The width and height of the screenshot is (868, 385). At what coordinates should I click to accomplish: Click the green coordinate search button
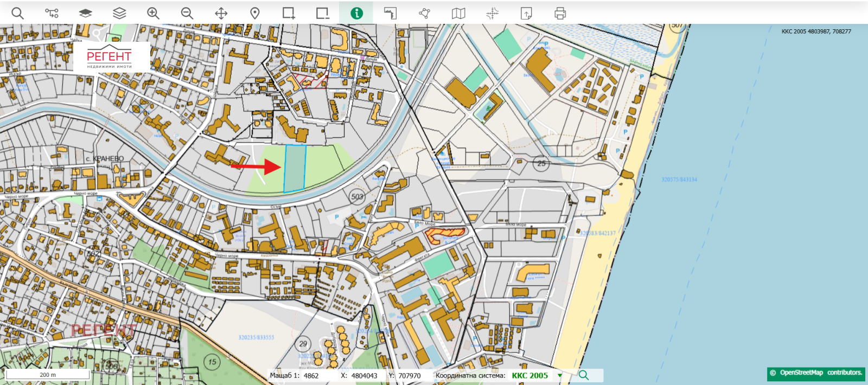click(584, 375)
